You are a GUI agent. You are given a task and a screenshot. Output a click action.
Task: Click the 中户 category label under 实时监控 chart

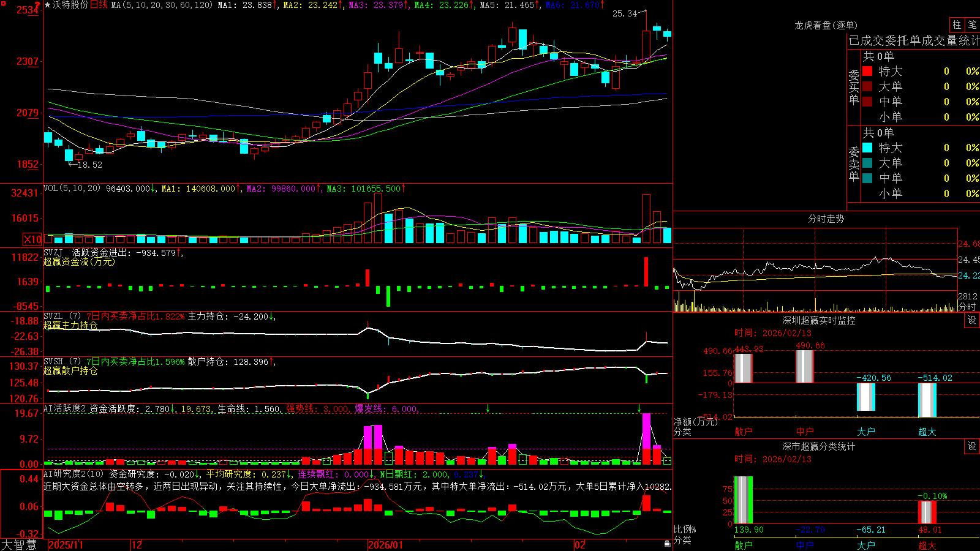click(805, 432)
